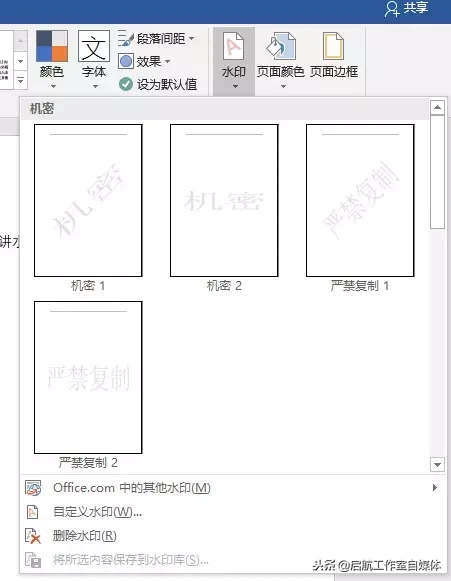The width and height of the screenshot is (451, 581).
Task: Click the watermark gallery scrollbar thumb
Action: click(x=437, y=172)
